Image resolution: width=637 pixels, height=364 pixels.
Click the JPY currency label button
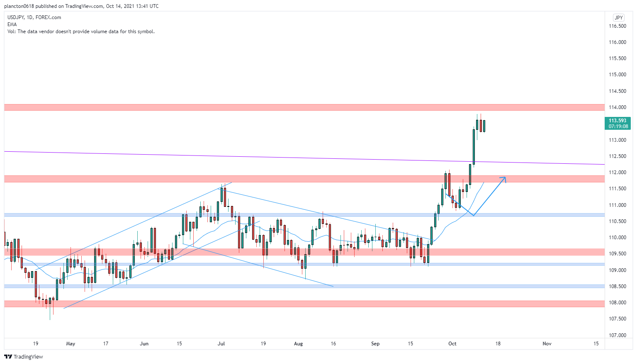(618, 17)
